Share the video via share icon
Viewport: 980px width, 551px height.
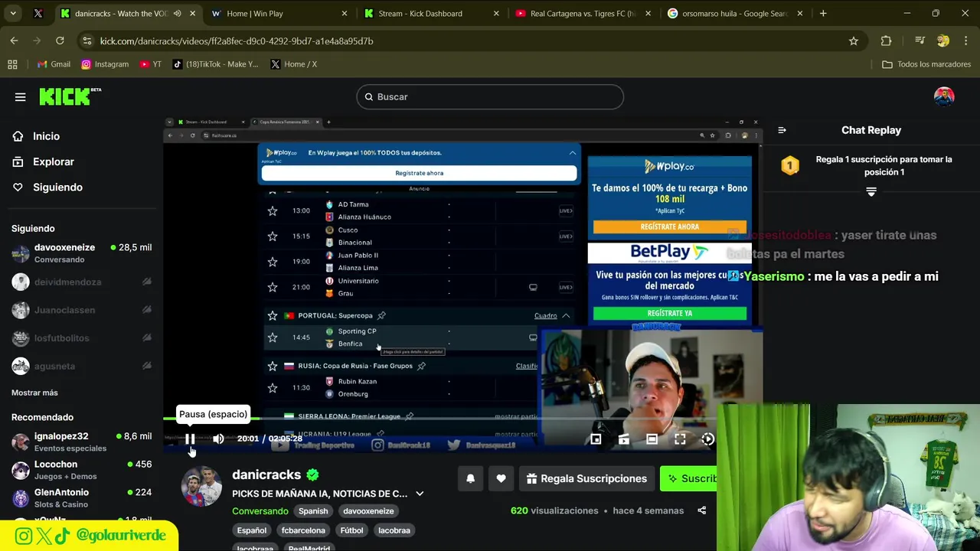[701, 510]
